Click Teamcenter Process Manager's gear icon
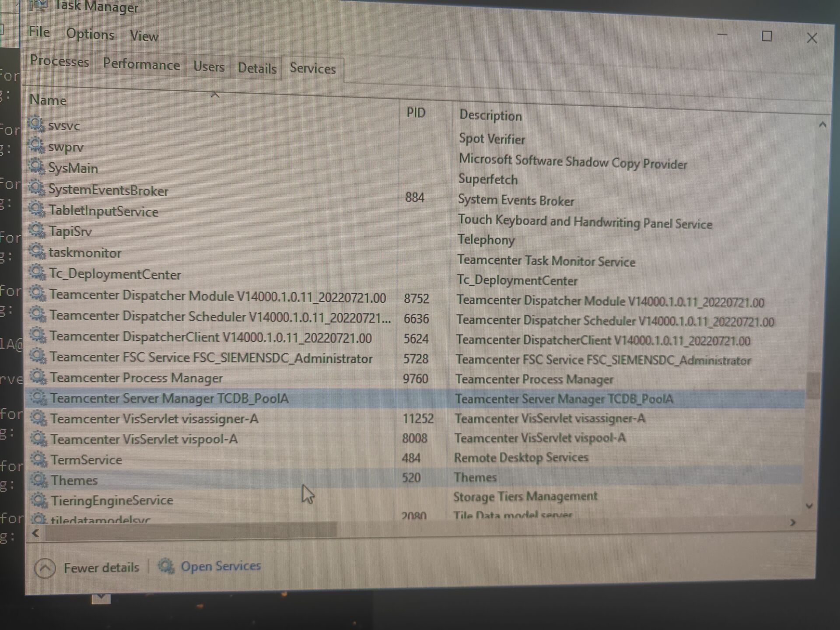The height and width of the screenshot is (630, 840). pos(38,376)
